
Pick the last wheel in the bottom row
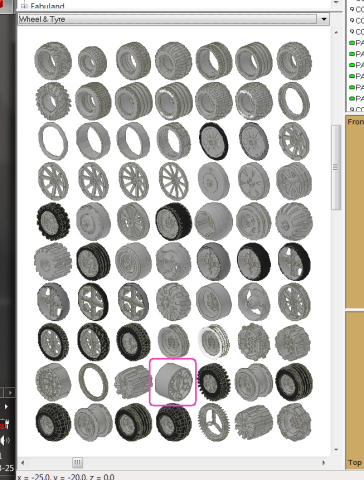coord(294,422)
